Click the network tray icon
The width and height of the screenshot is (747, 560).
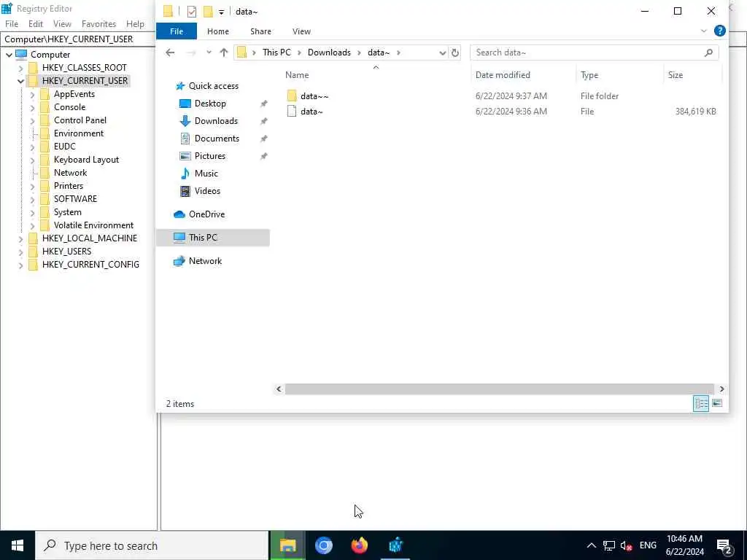(609, 545)
